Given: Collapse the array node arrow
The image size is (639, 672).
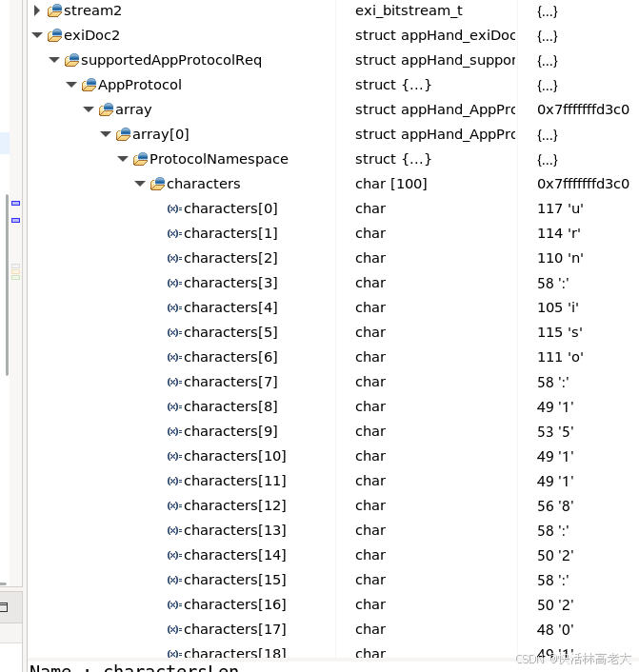Looking at the screenshot, I should coord(89,109).
